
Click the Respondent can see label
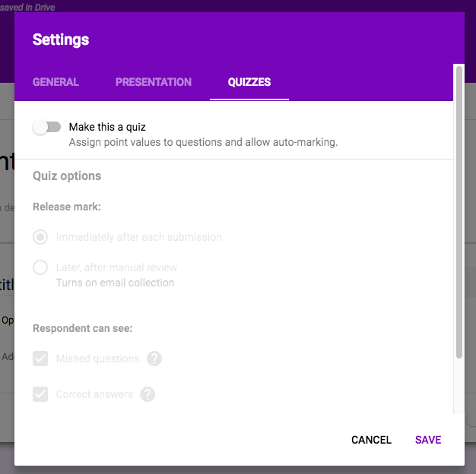pyautogui.click(x=83, y=328)
